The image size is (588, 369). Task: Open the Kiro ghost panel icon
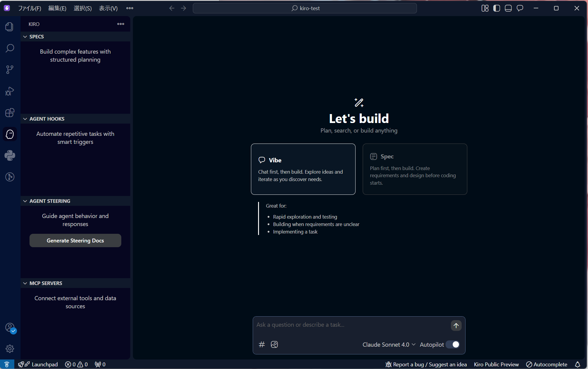pyautogui.click(x=10, y=134)
